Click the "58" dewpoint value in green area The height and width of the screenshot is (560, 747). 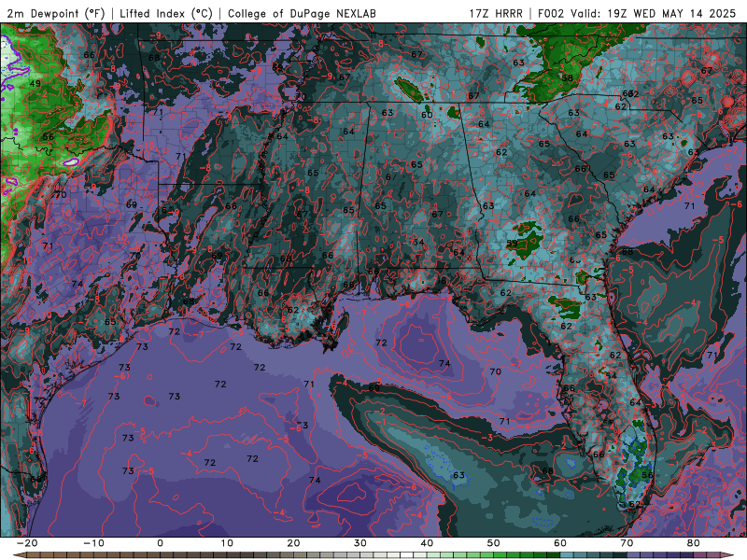coord(567,78)
